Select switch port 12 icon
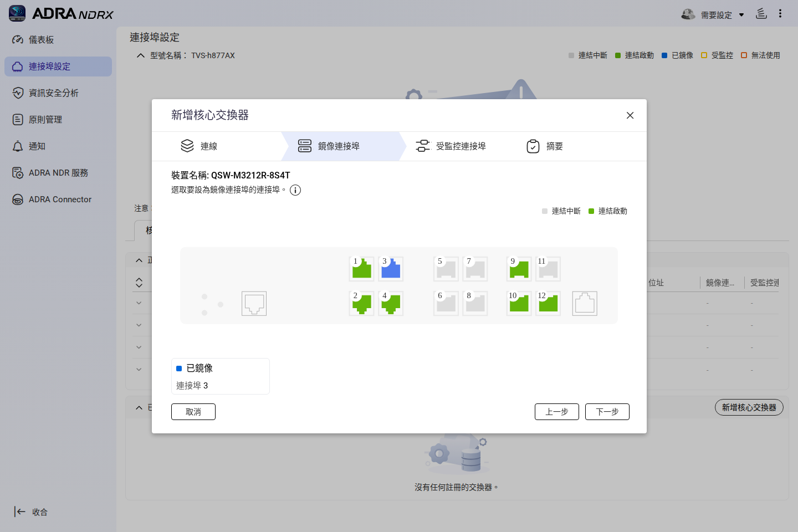Viewport: 798px width, 532px height. 548,304
